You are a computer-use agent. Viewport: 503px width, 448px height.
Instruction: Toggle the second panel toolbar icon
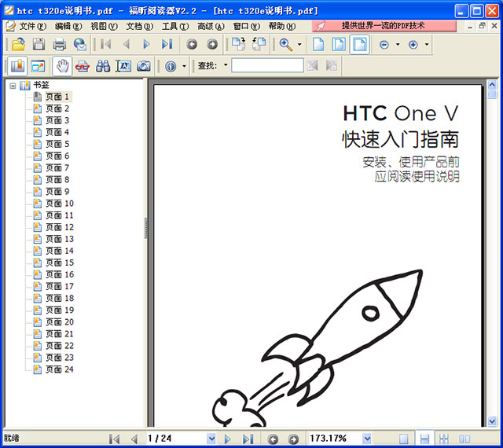coord(39,67)
